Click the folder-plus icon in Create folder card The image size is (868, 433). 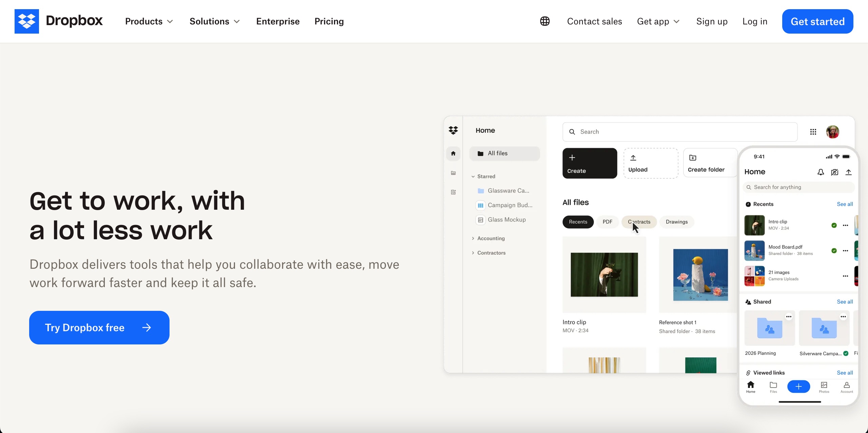[693, 158]
